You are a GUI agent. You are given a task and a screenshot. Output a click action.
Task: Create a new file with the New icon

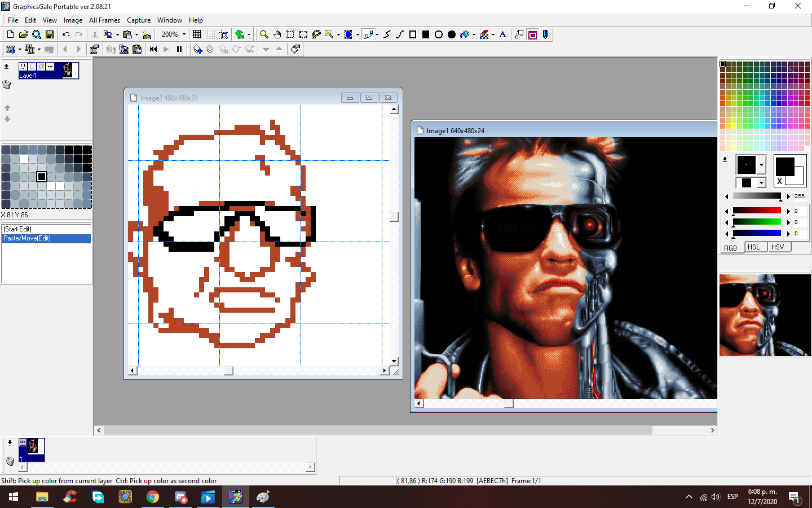10,34
